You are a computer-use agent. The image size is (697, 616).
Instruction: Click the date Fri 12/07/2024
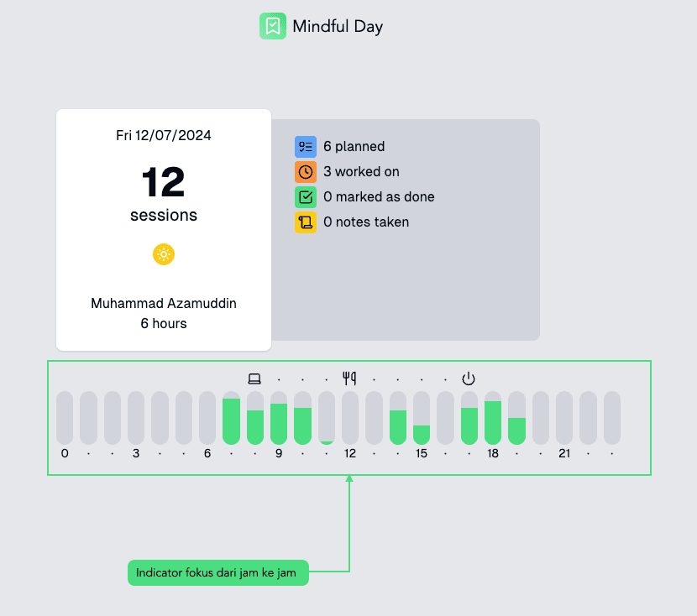point(164,135)
